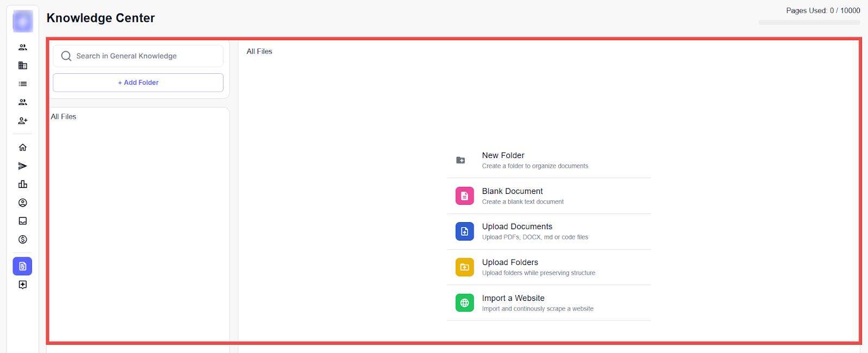Select All Files in left folder panel
Viewport: 868px width, 353px height.
pyautogui.click(x=63, y=117)
